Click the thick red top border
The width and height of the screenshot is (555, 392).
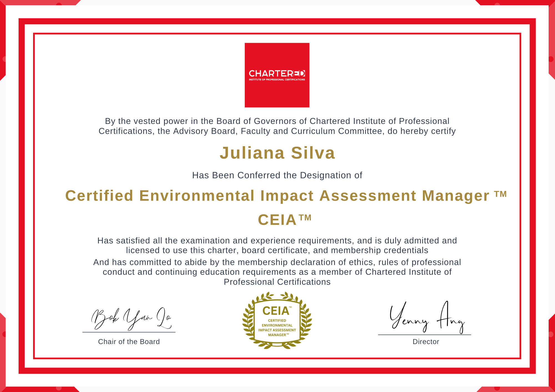click(277, 21)
